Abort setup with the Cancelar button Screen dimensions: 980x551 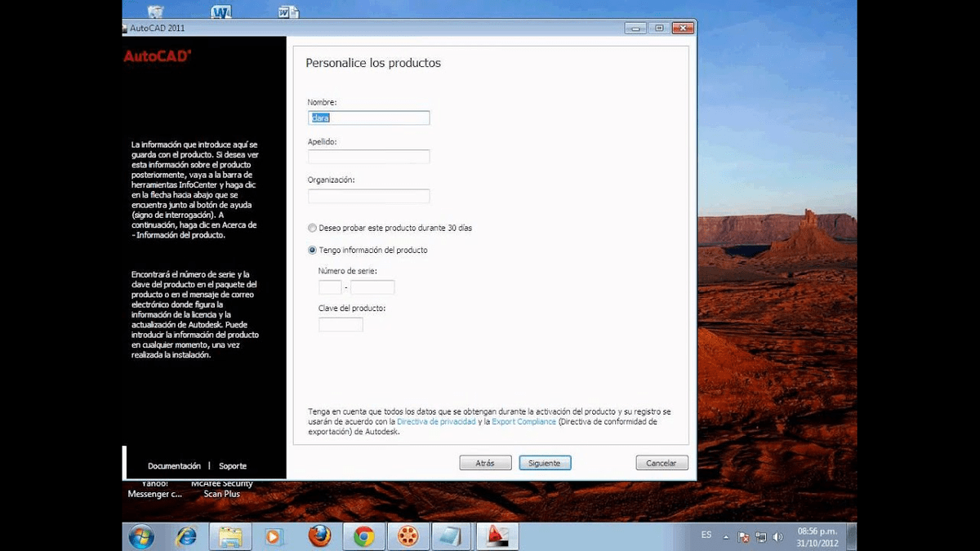[x=661, y=463]
